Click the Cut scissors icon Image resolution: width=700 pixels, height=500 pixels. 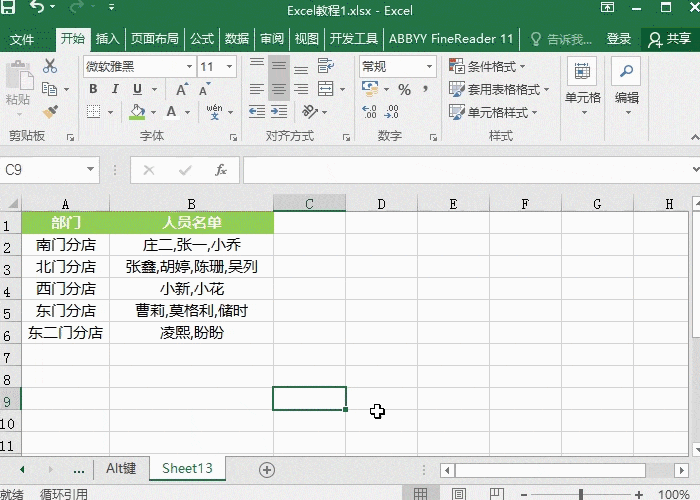(x=50, y=67)
